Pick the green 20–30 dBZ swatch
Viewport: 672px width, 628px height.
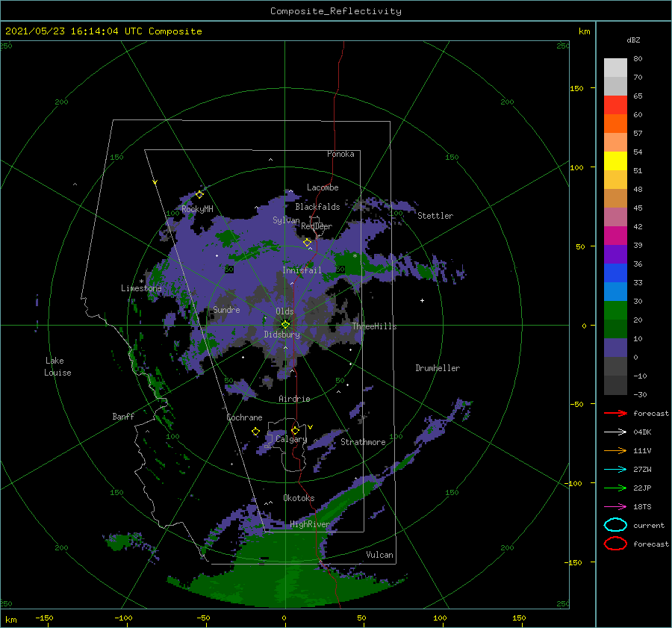pos(615,311)
